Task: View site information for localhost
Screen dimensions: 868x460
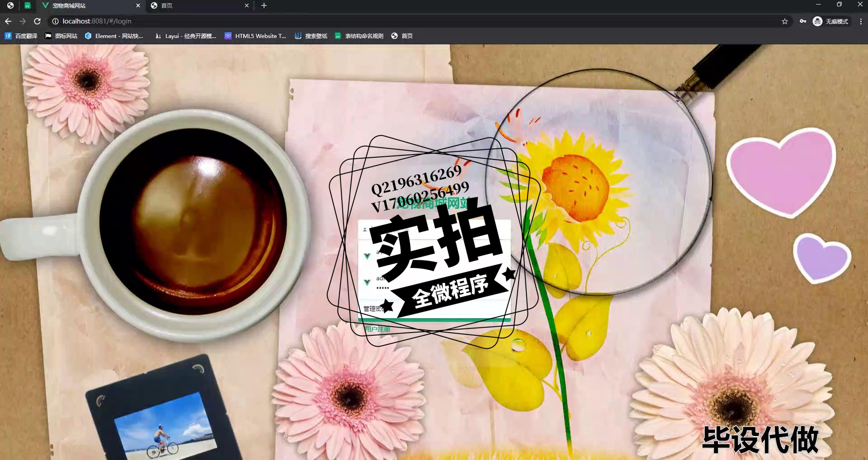Action: pyautogui.click(x=55, y=21)
